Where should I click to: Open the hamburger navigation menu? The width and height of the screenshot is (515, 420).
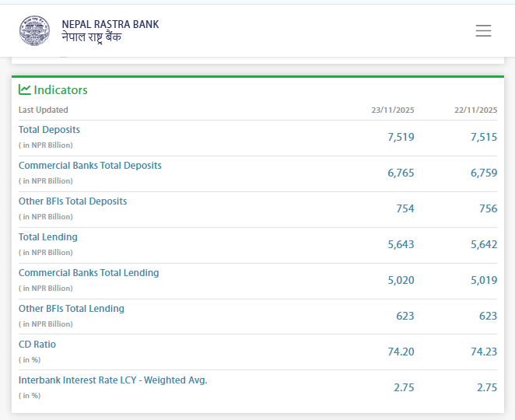point(483,31)
